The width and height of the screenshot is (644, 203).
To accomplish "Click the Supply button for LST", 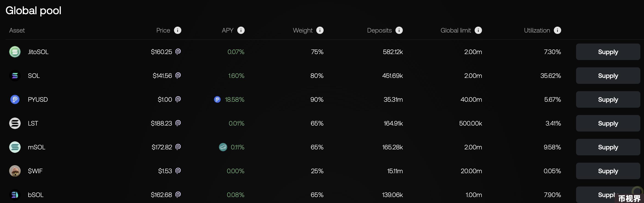I will click(608, 123).
